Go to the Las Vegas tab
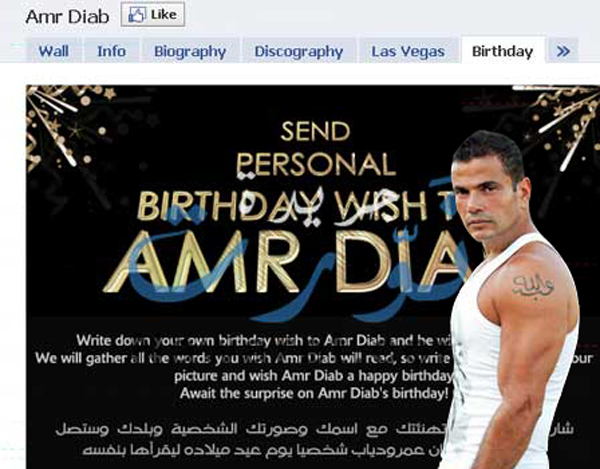The image size is (600, 469). point(408,51)
